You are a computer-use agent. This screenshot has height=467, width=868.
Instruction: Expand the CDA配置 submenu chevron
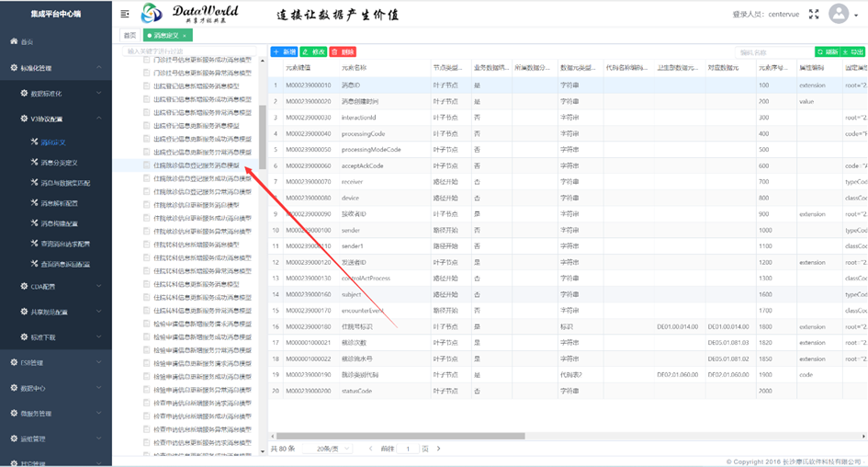(99, 287)
